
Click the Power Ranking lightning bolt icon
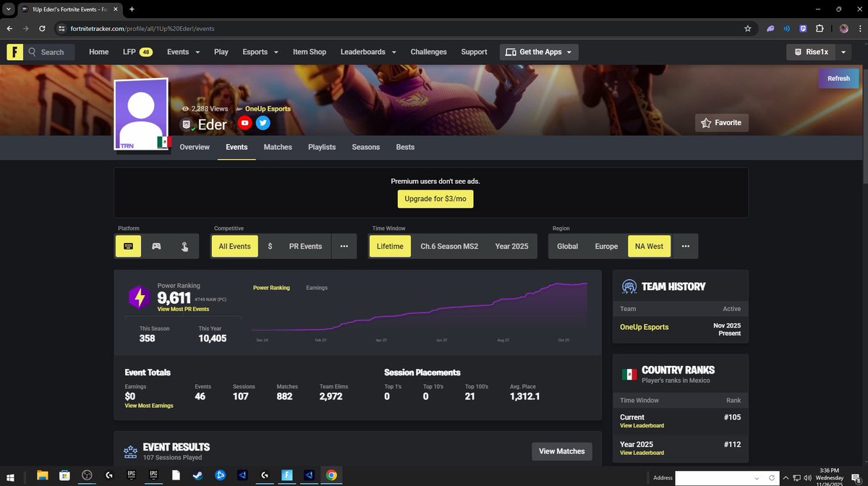point(139,298)
